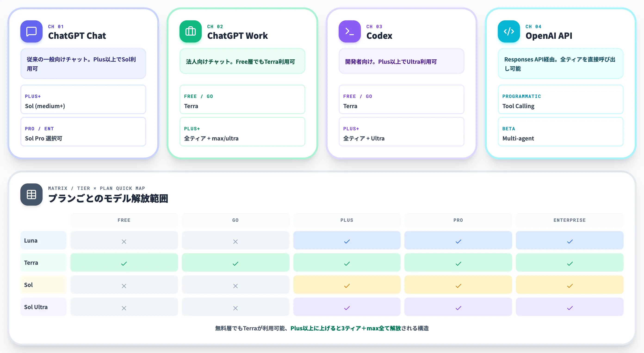This screenshot has width=644, height=353.
Task: Click the Codex card title
Action: click(379, 36)
